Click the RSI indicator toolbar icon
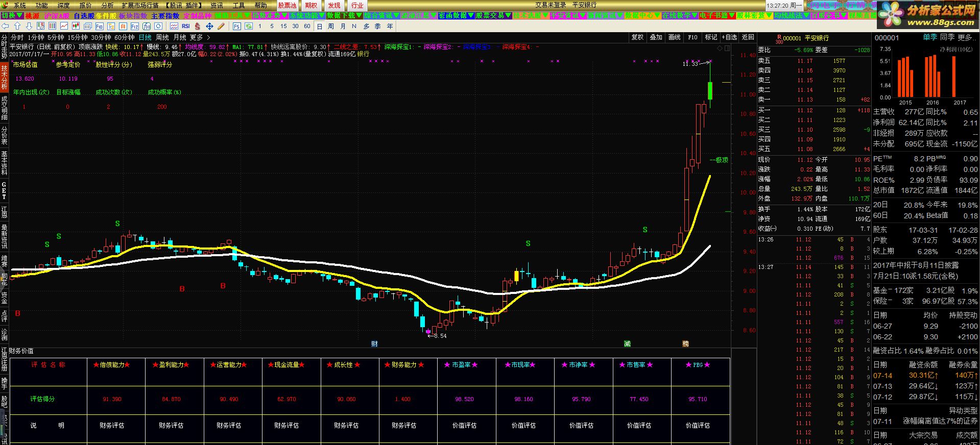This screenshot has height=445, width=980. click(x=185, y=26)
